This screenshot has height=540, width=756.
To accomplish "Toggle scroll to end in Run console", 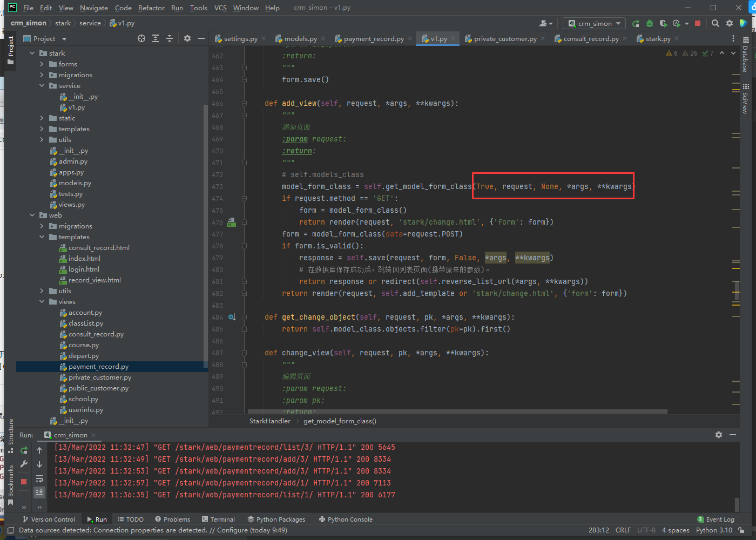I will pos(39,492).
